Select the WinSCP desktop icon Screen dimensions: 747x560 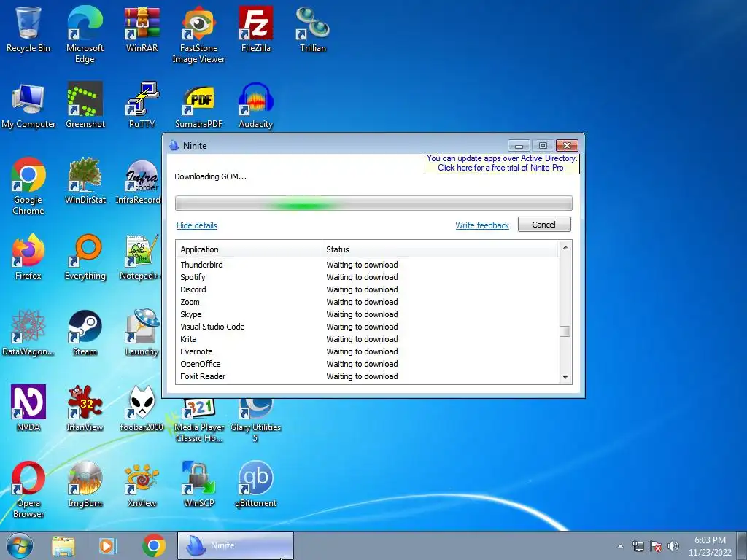(198, 485)
